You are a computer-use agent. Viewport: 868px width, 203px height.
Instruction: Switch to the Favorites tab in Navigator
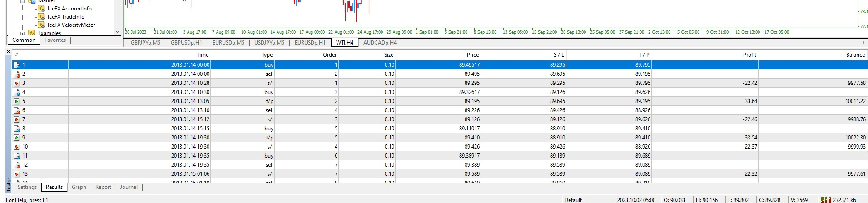click(x=55, y=40)
